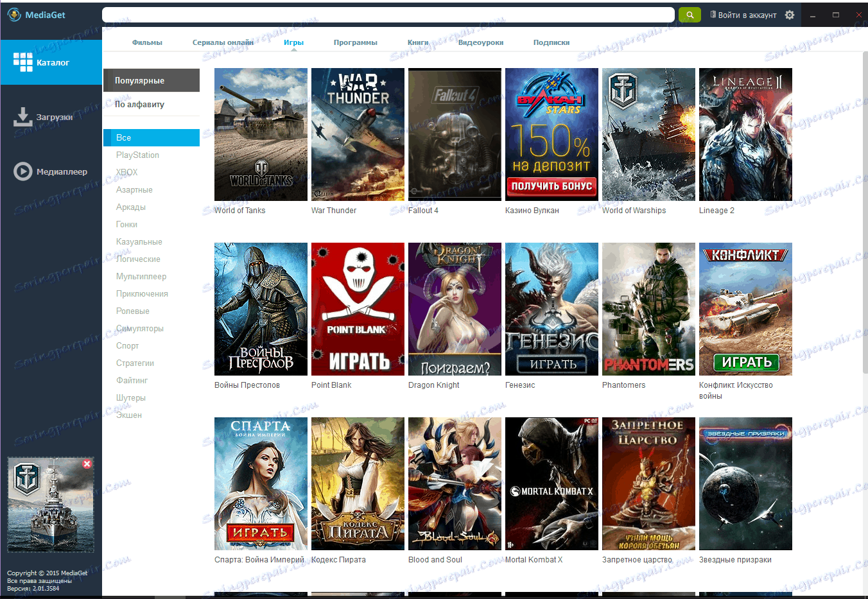
Task: Select the Симуляторы category
Action: pyautogui.click(x=140, y=328)
